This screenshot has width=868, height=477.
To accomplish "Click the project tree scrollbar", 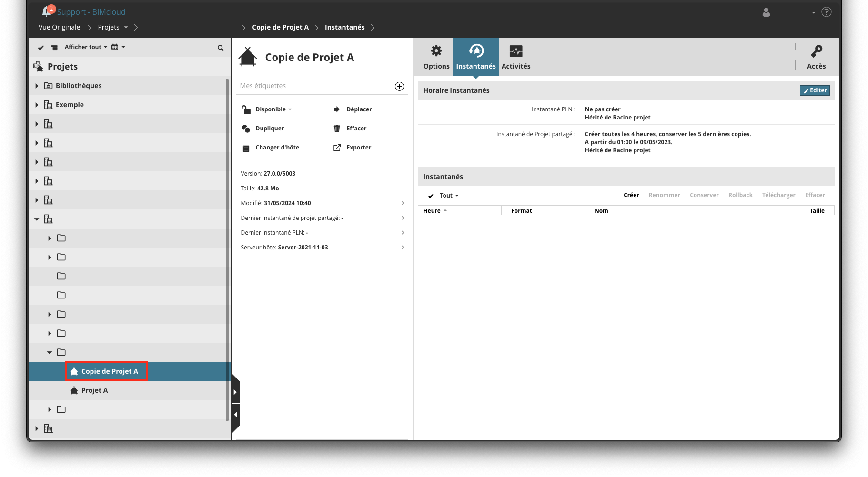I will 227,249.
